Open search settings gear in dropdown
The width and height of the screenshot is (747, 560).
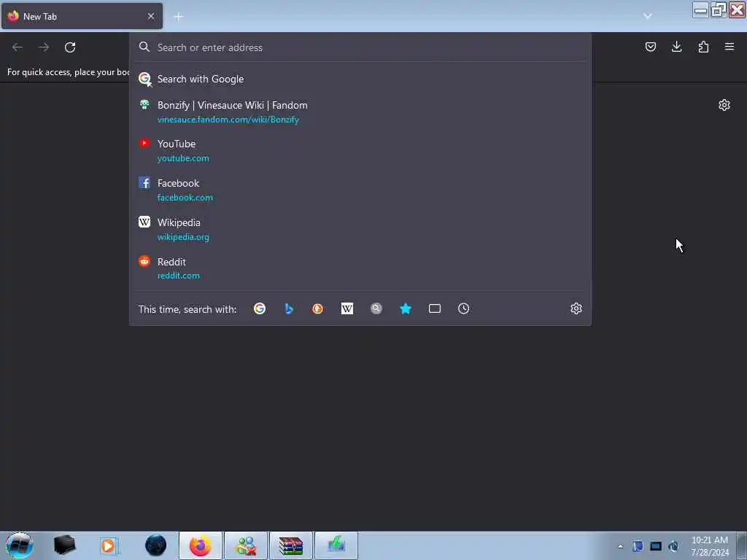click(x=576, y=308)
